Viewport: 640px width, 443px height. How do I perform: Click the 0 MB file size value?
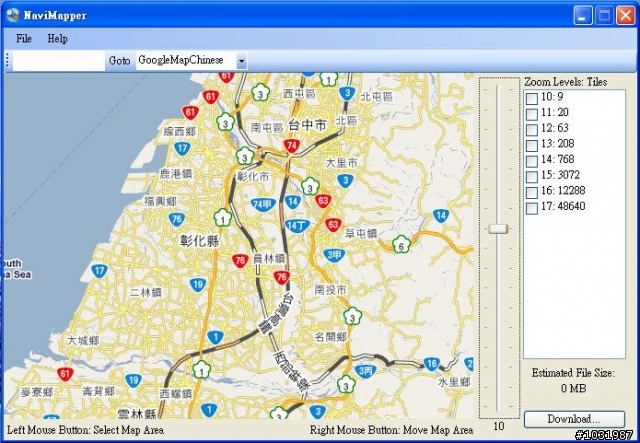coord(573,388)
